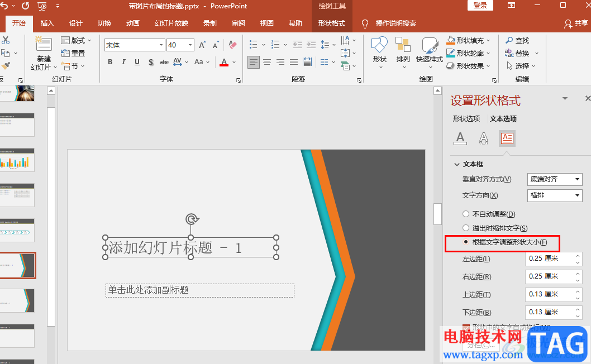Select Text Effects outlined A icon

pyautogui.click(x=484, y=138)
